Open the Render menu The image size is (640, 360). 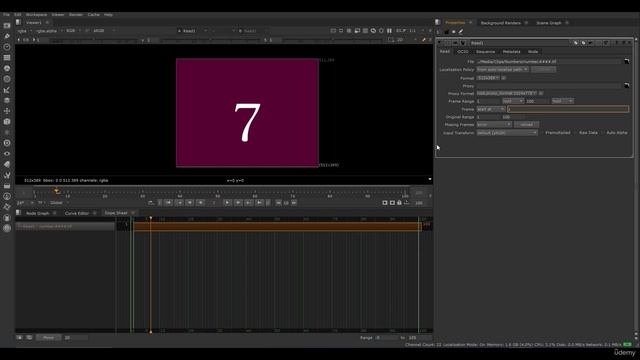(76, 15)
